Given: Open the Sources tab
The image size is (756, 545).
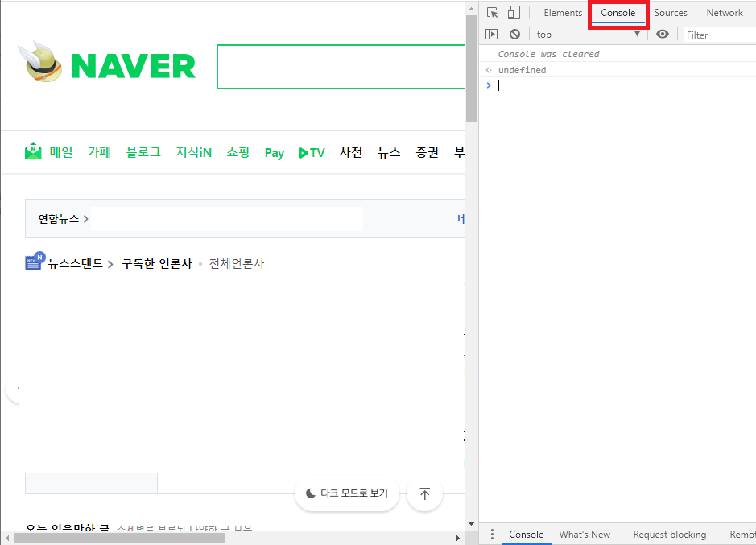Looking at the screenshot, I should (x=670, y=13).
